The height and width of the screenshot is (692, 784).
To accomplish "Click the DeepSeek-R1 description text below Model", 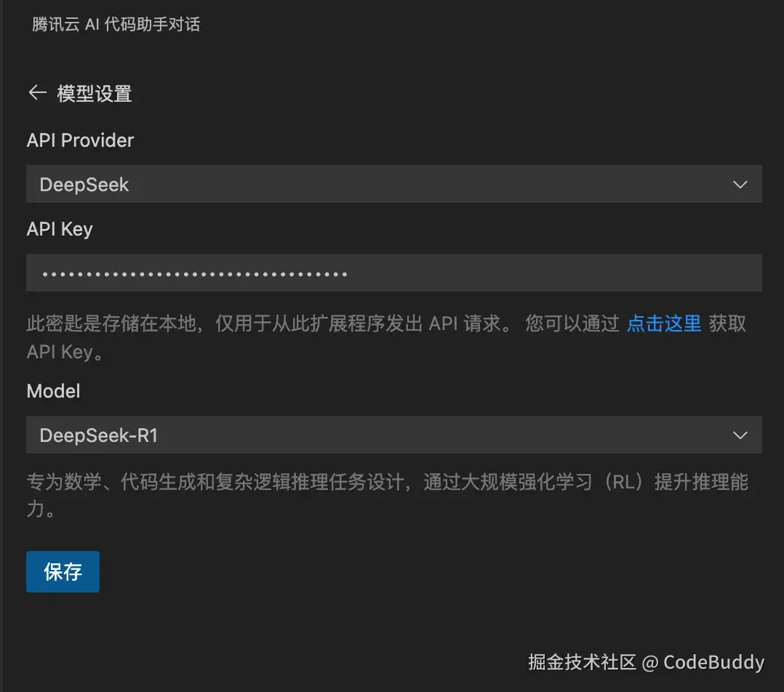I will (388, 496).
